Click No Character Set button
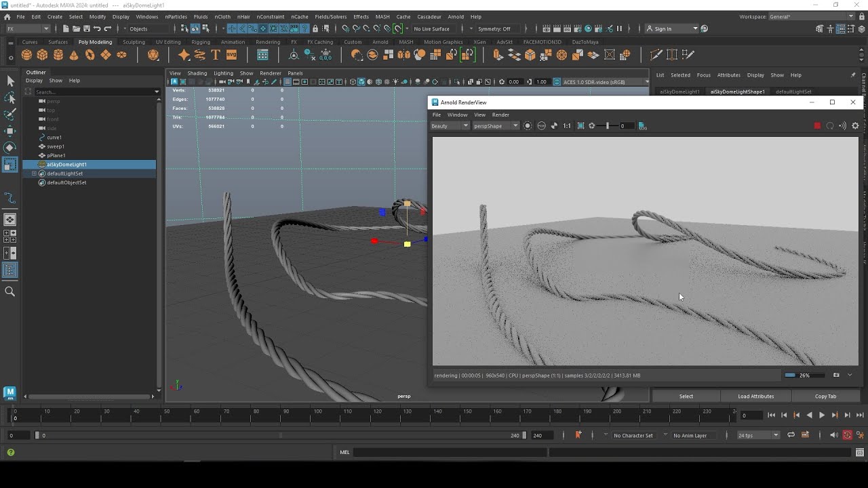Image resolution: width=868 pixels, height=488 pixels. click(633, 435)
